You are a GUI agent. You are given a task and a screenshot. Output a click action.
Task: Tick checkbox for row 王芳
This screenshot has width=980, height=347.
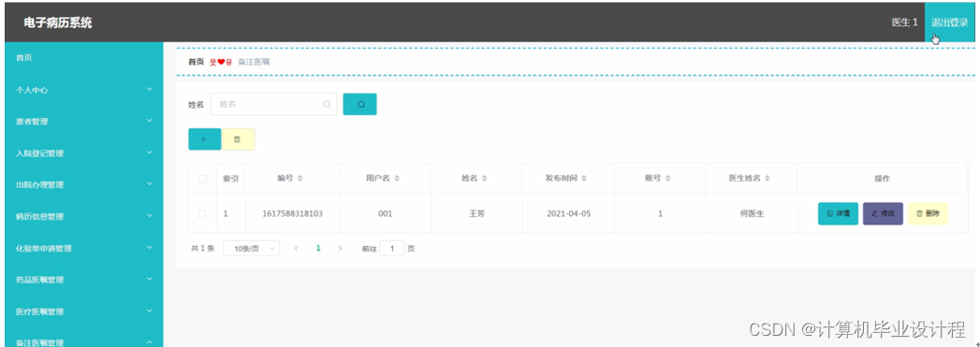pyautogui.click(x=202, y=213)
